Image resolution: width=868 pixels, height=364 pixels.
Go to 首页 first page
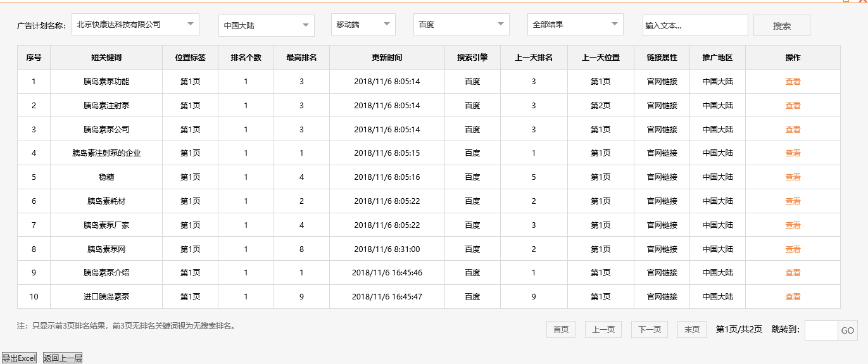click(561, 329)
